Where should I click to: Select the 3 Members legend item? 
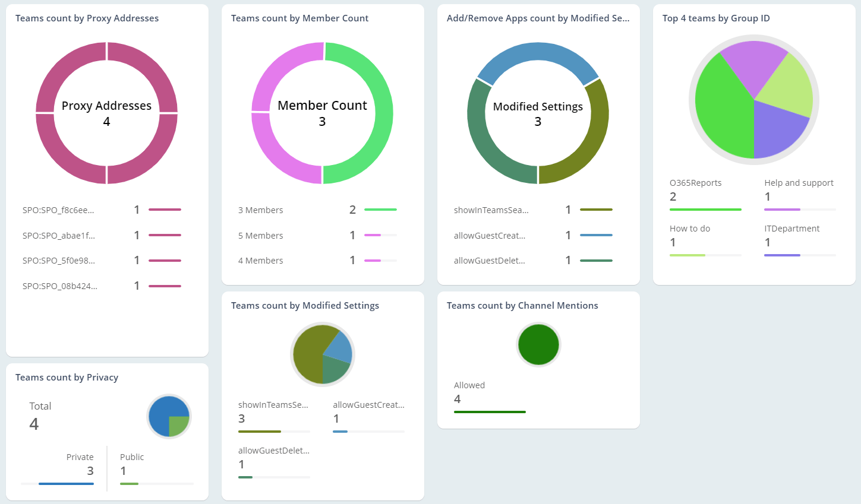[260, 210]
